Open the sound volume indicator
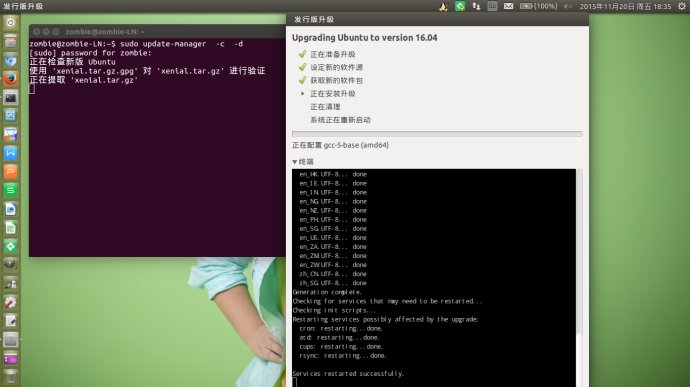The width and height of the screenshot is (690, 387). [x=568, y=6]
